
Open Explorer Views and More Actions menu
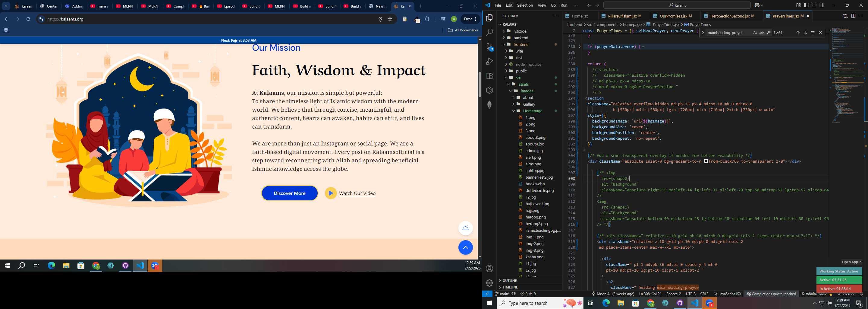[x=555, y=16]
